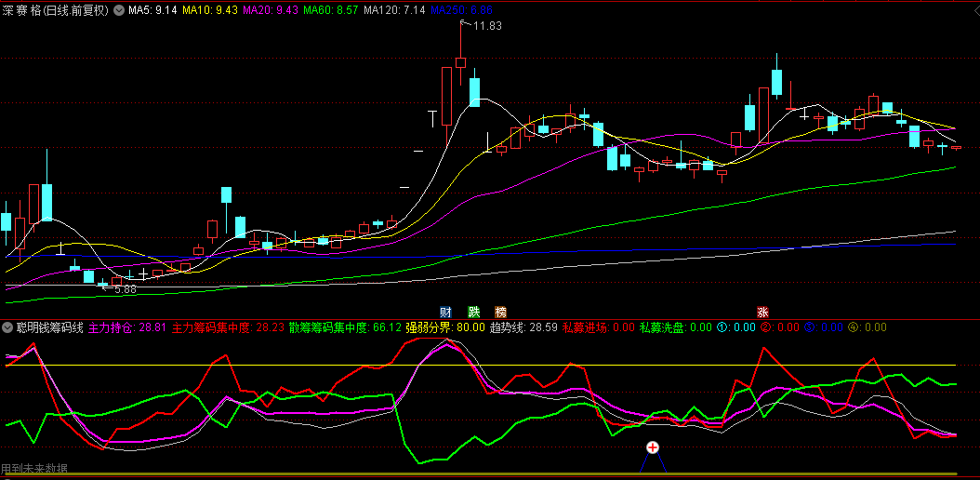Click the red plus signal marker
This screenshot has width=980, height=480.
coord(653,448)
